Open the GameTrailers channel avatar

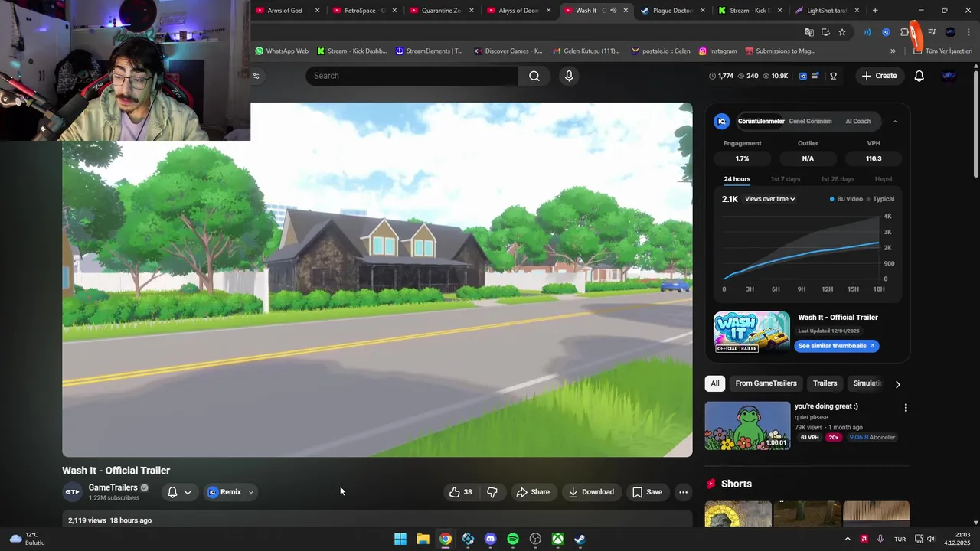(72, 492)
